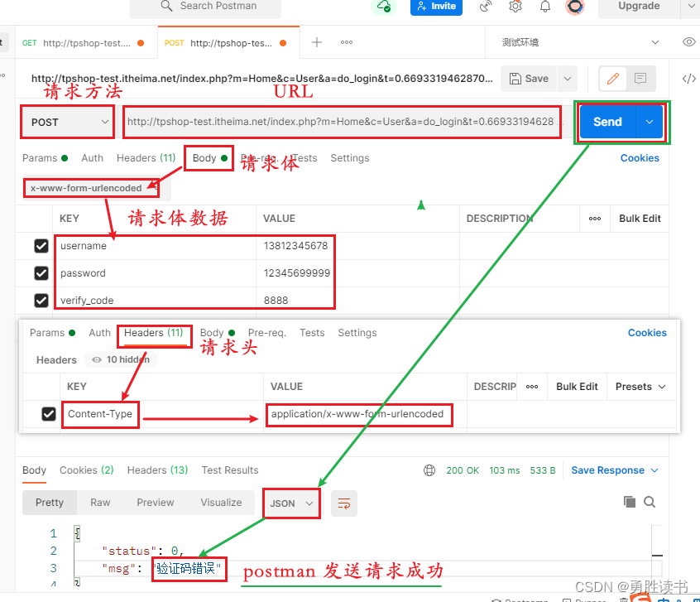Open the response Headers (13) tab

click(157, 470)
